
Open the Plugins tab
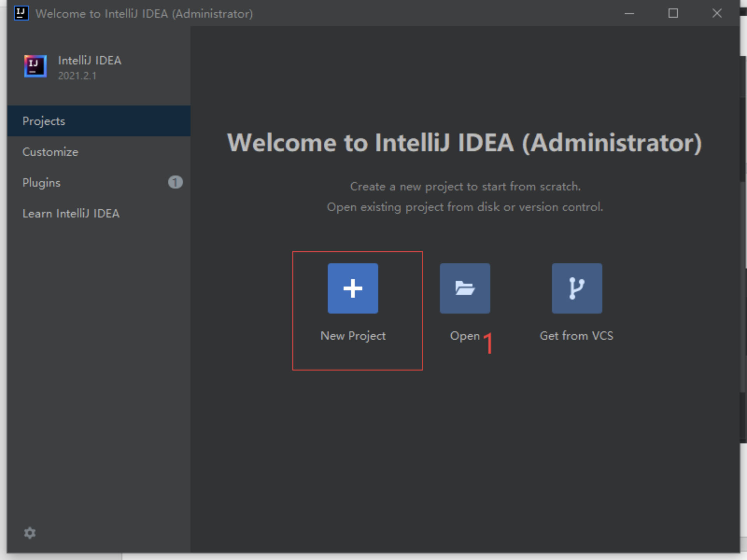[x=42, y=182]
